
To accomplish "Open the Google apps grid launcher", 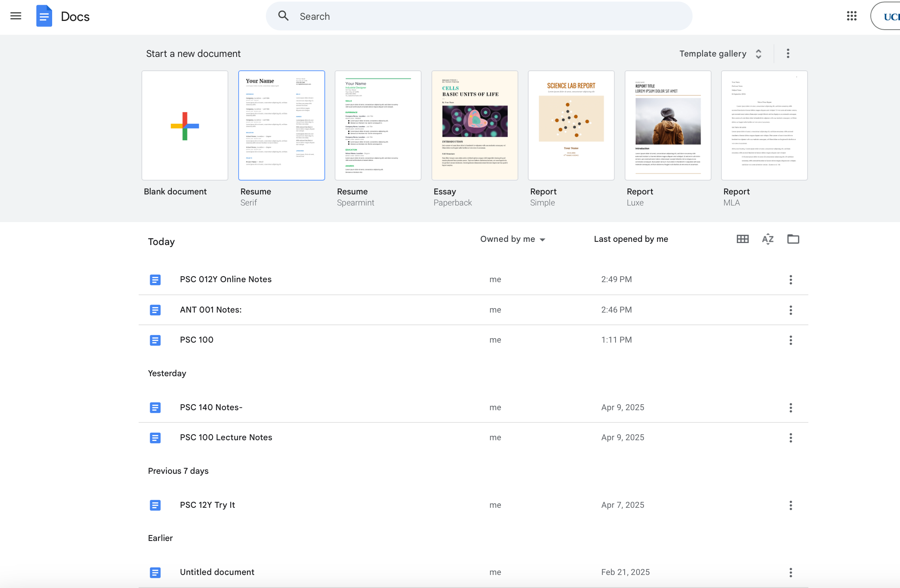I will (x=851, y=16).
